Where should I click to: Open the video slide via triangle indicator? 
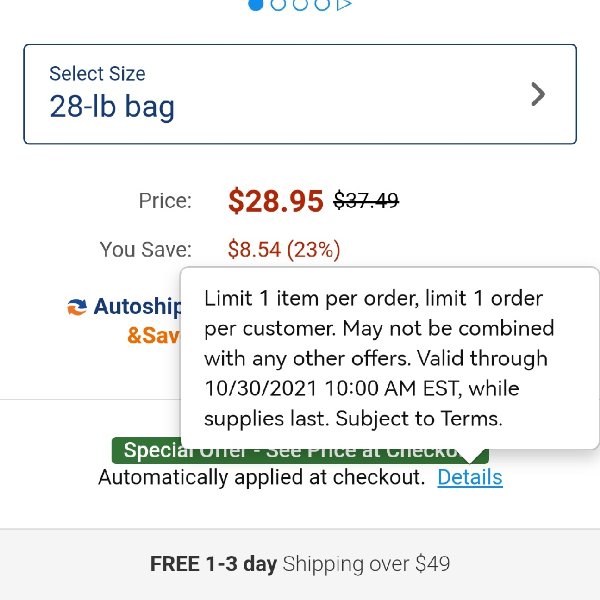click(x=344, y=4)
